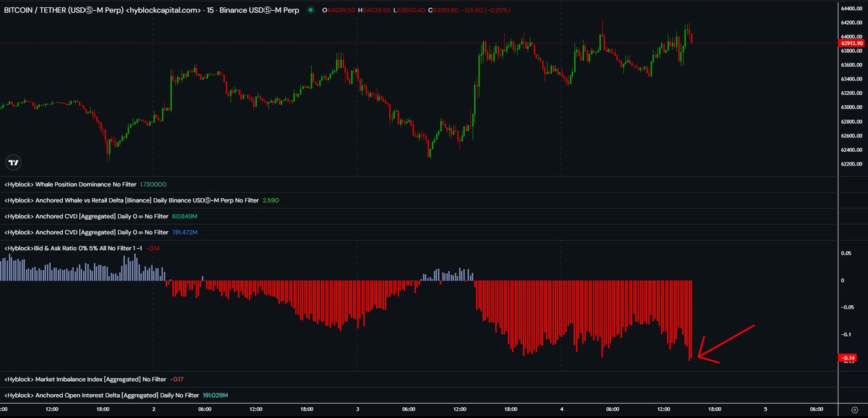This screenshot has width=868, height=418.
Task: Select the Market Imbalance Index indicator legend
Action: click(x=85, y=378)
